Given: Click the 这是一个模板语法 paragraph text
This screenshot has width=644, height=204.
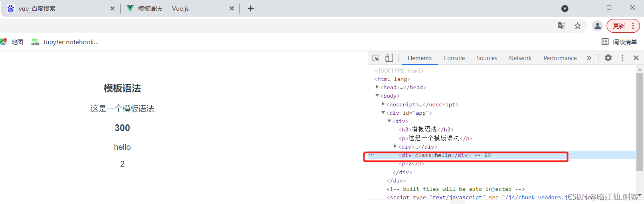Looking at the screenshot, I should coord(122,108).
